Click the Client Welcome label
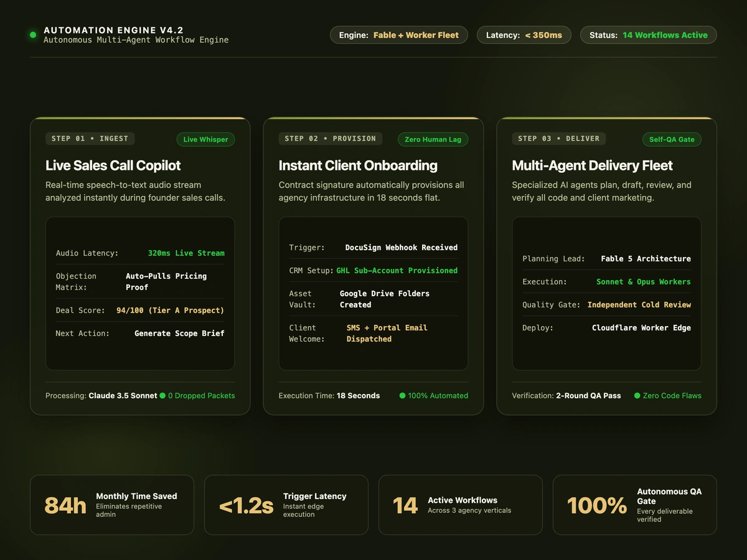The height and width of the screenshot is (560, 747). (307, 333)
